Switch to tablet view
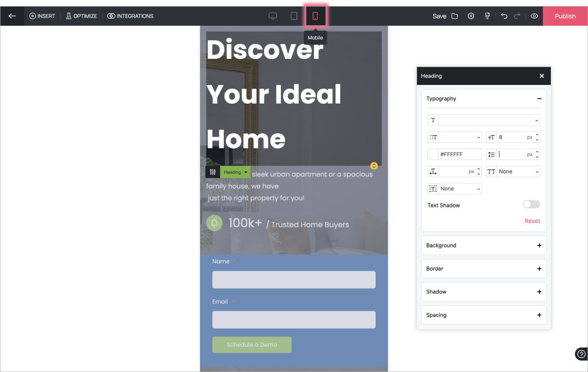Screen dimensions: 588x372 click(x=294, y=16)
